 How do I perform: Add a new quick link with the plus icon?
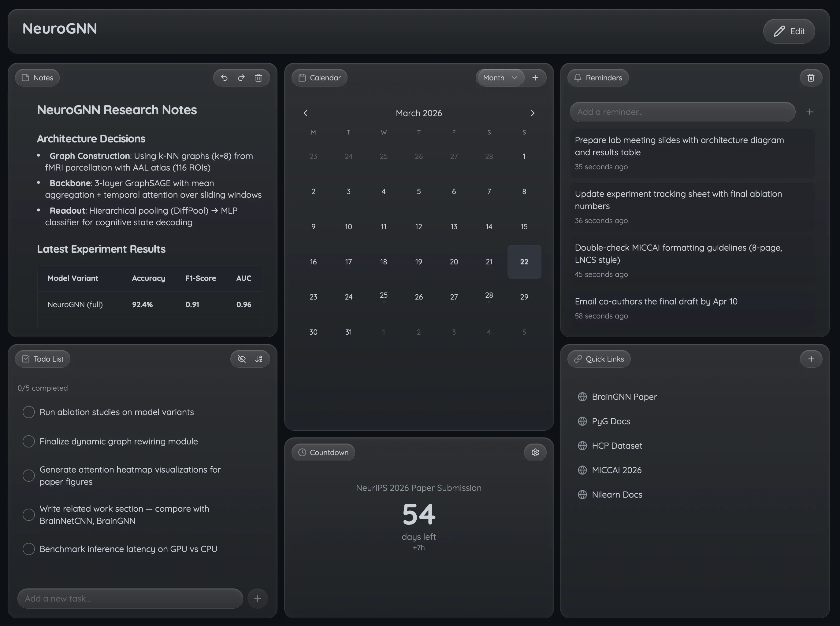(811, 359)
